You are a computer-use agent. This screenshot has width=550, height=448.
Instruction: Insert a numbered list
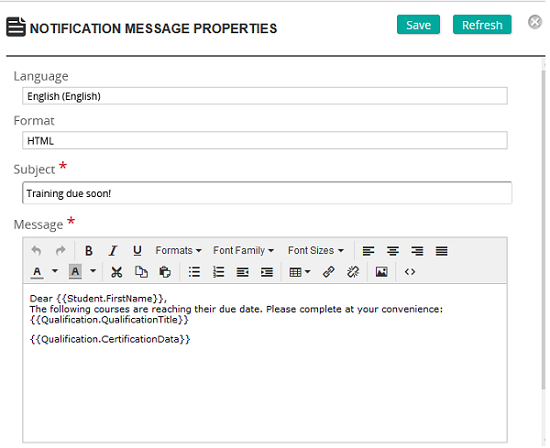coord(218,272)
